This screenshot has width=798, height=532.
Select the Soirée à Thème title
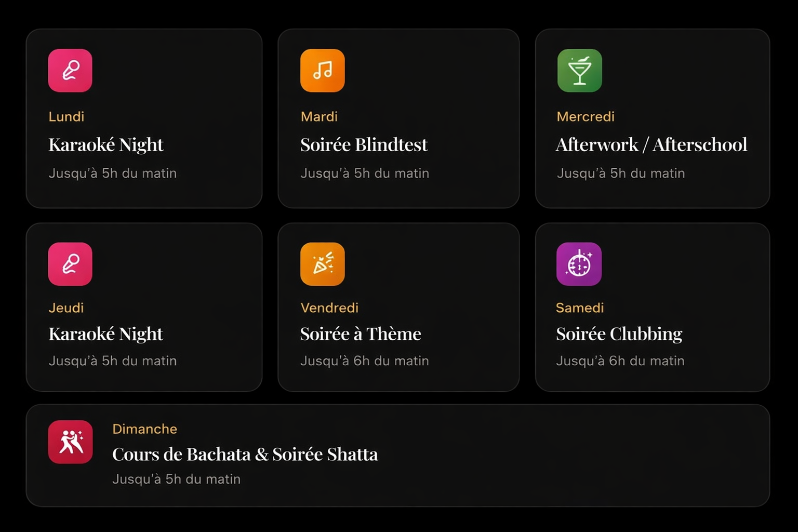click(361, 334)
